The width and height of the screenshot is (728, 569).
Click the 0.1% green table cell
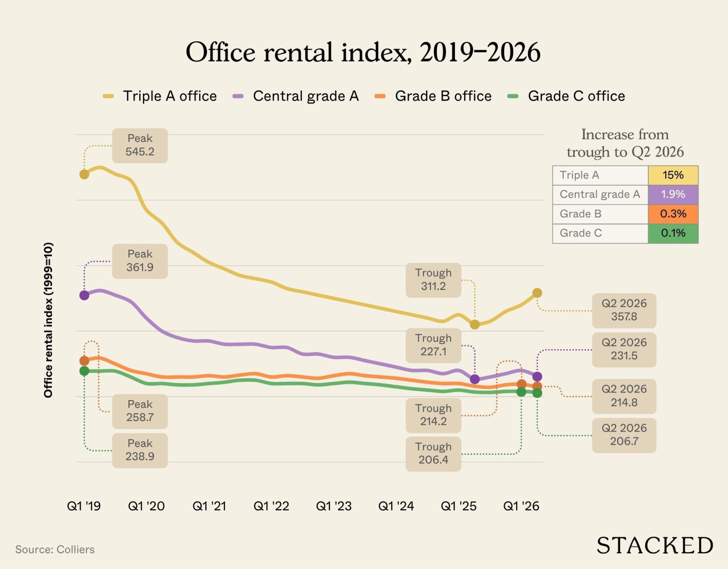pyautogui.click(x=673, y=233)
